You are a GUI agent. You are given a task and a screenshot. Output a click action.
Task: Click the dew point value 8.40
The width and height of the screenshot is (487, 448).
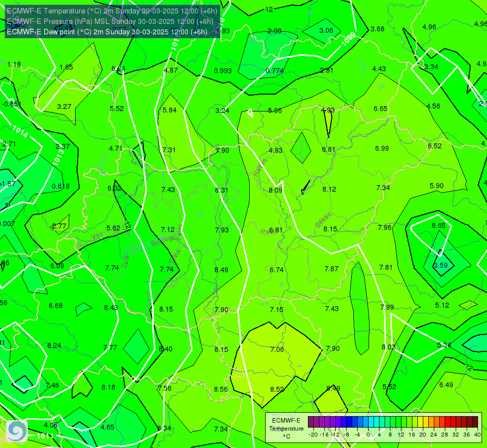pos(166,349)
